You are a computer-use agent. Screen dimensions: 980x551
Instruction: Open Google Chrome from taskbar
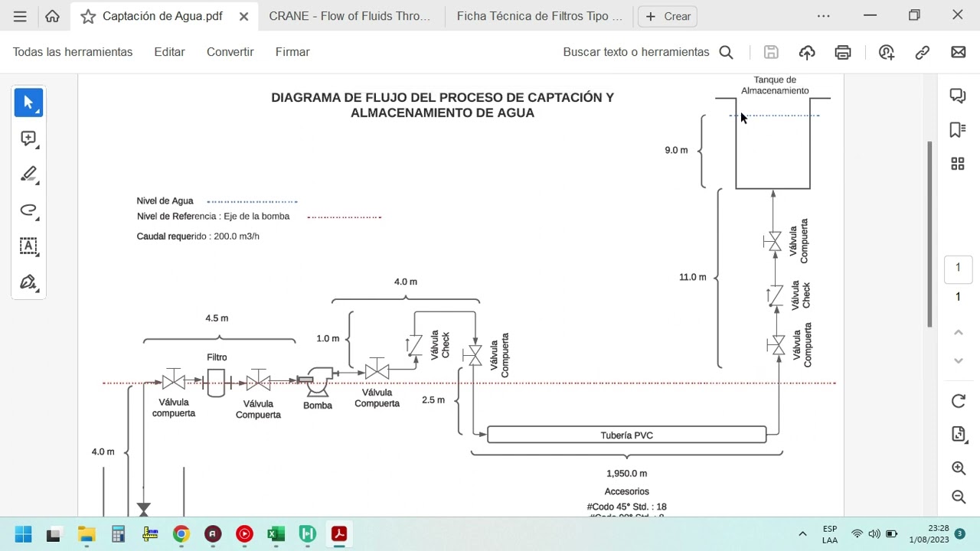[181, 534]
